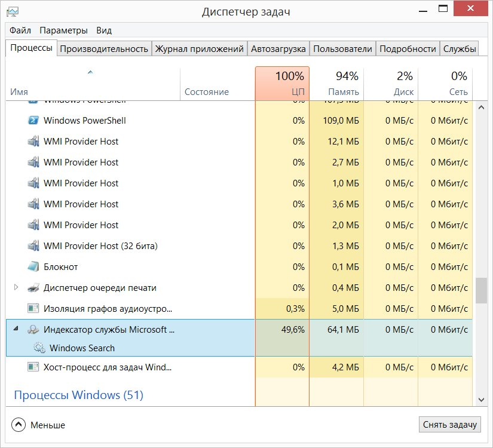This screenshot has height=448, width=493.
Task: Click the Task Manager title bar icon
Action: point(13,12)
